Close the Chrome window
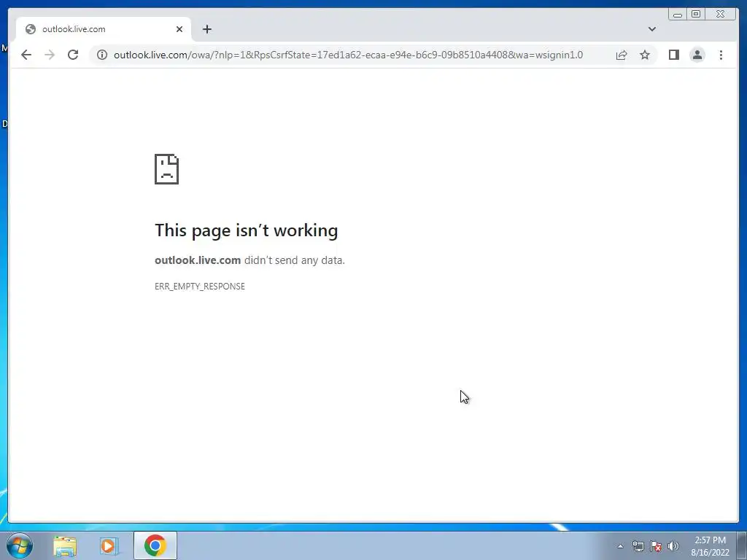Image resolution: width=747 pixels, height=560 pixels. point(721,15)
